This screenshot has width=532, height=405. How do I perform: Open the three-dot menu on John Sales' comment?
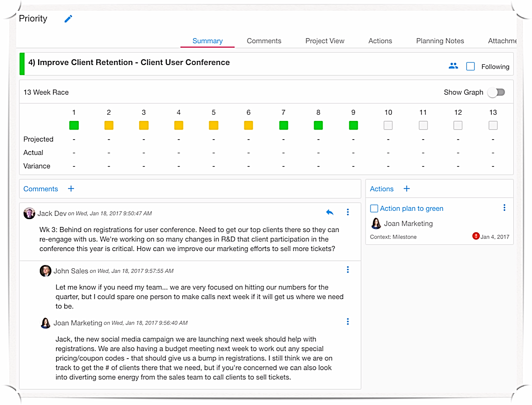(348, 270)
